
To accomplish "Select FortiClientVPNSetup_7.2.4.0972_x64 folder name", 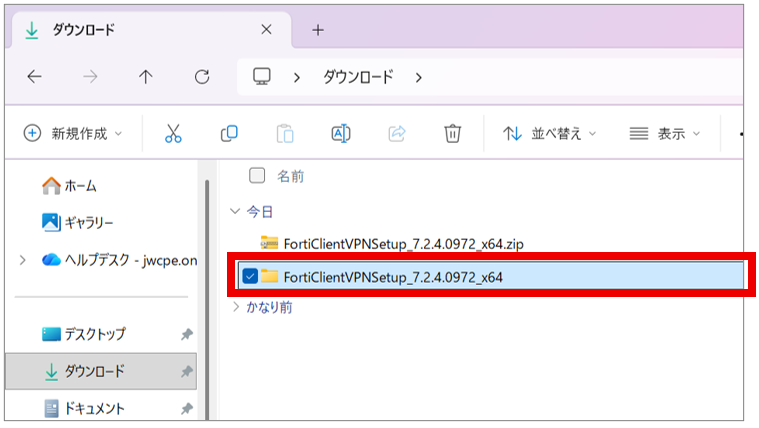I will click(x=393, y=277).
